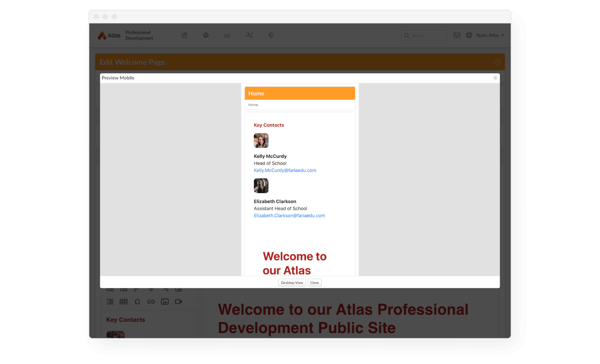Click Key Contacts heading in background editor

click(126, 320)
